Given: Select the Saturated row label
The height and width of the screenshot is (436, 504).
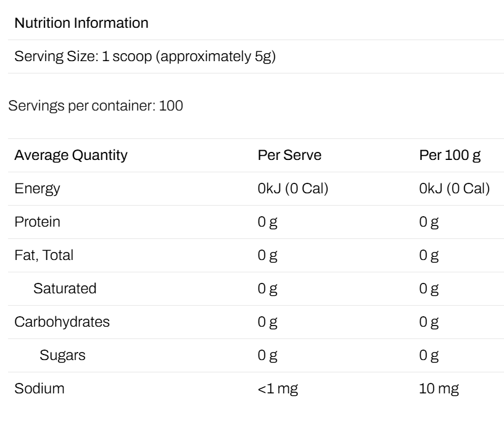Looking at the screenshot, I should coord(65,288).
